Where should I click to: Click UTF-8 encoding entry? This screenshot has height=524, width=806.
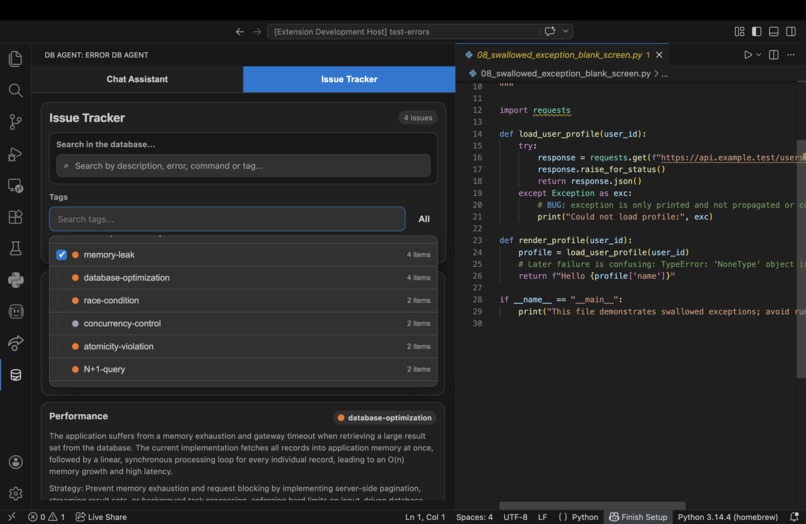click(x=515, y=517)
